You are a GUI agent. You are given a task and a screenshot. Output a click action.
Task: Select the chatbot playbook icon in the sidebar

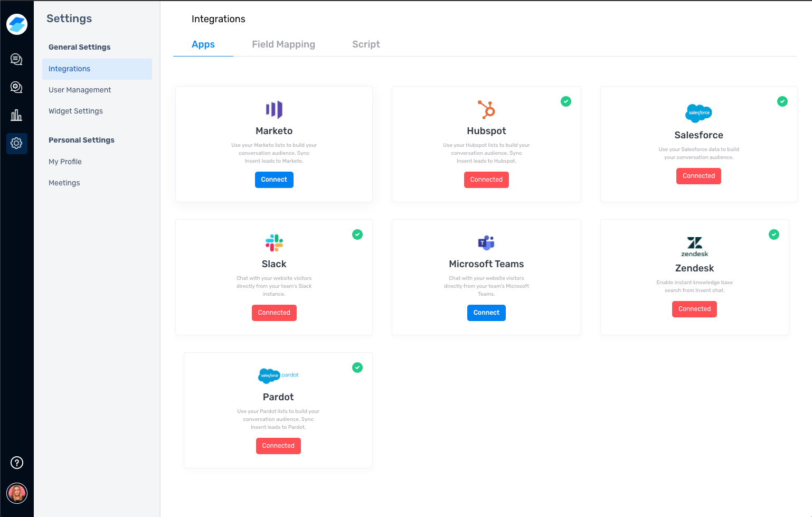point(16,87)
